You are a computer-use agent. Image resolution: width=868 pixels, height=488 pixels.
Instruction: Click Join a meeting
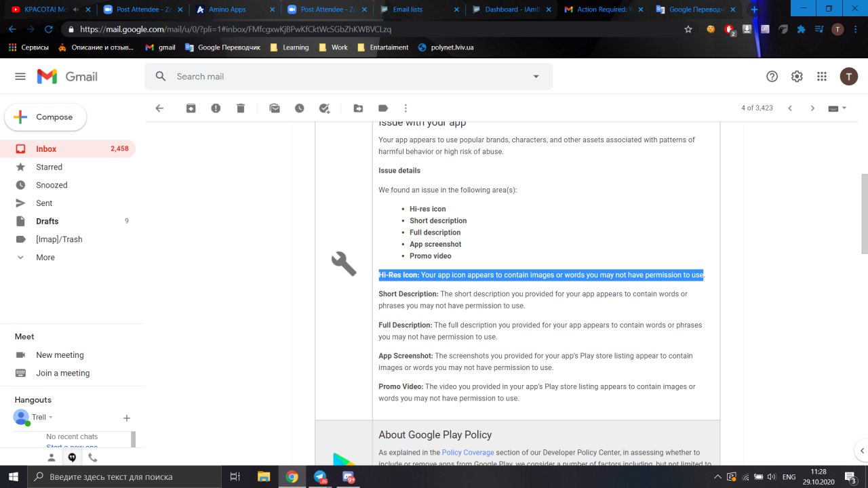coord(62,373)
